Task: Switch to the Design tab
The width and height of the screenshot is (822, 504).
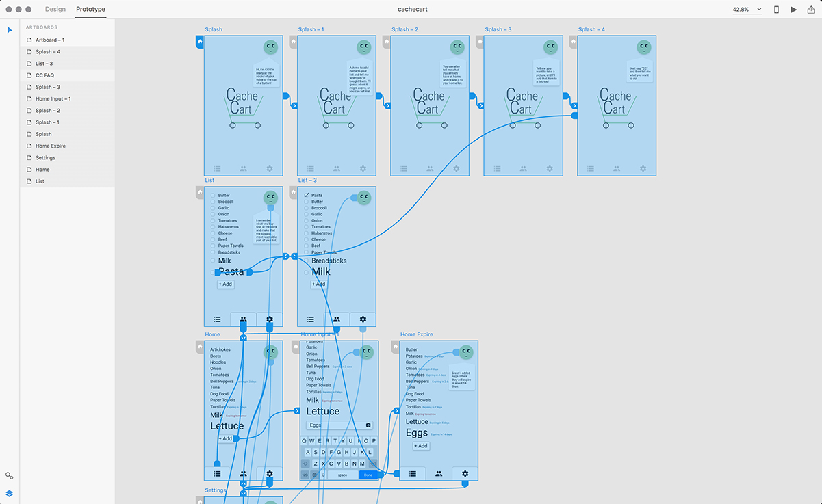Action: click(55, 10)
